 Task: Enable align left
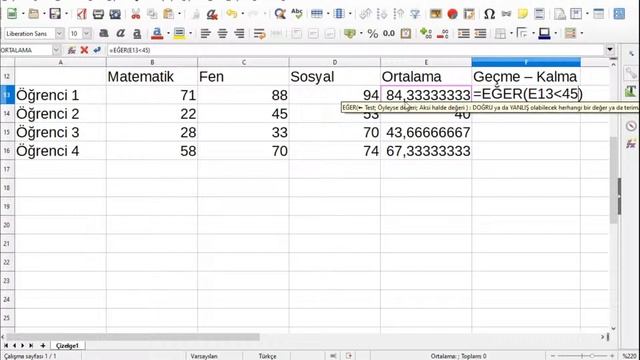click(205, 33)
